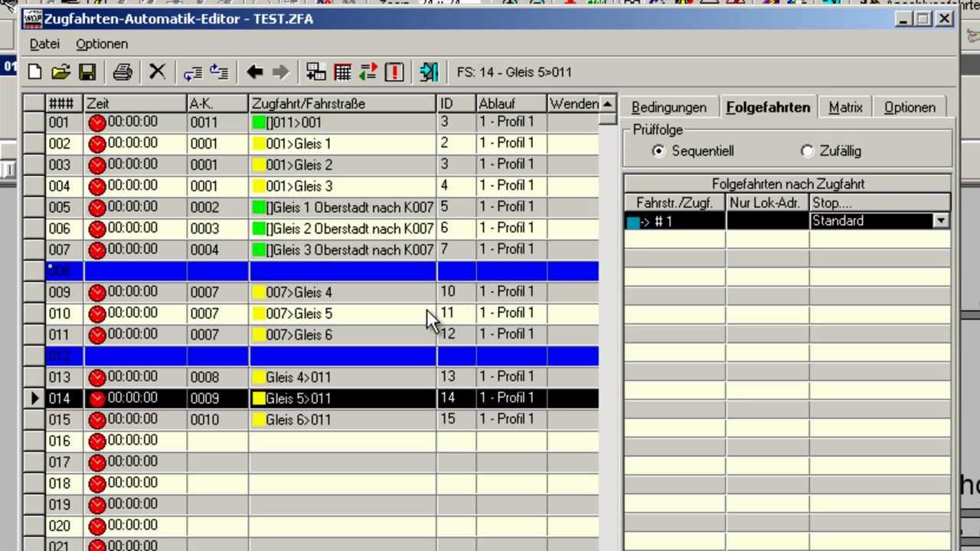Select the '-> # 1' Folgefahrten entry
Screen dimensions: 980x551
[675, 221]
